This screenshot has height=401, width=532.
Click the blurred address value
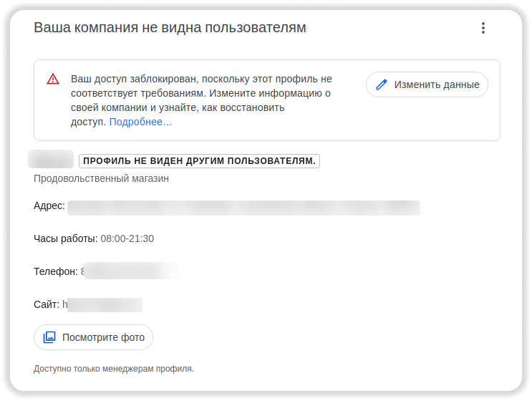click(243, 207)
